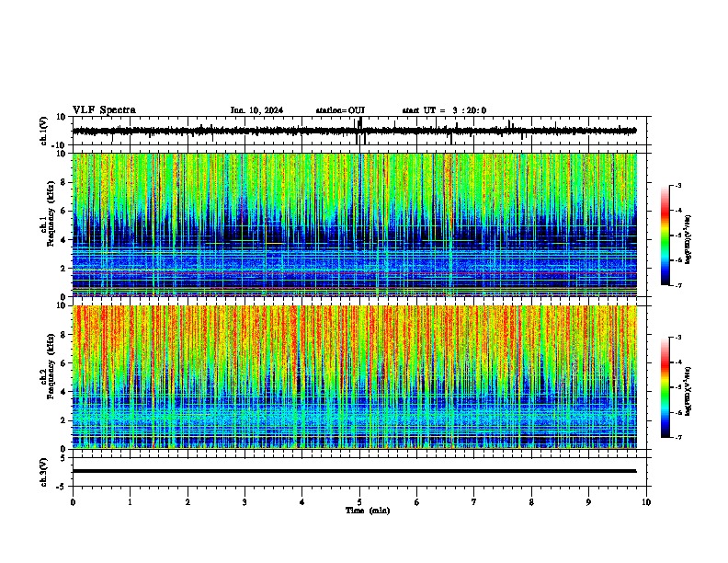This screenshot has height=563, width=728.
Task: Click the "-3" tick on ch.1 colorbar
Action: pyautogui.click(x=677, y=186)
